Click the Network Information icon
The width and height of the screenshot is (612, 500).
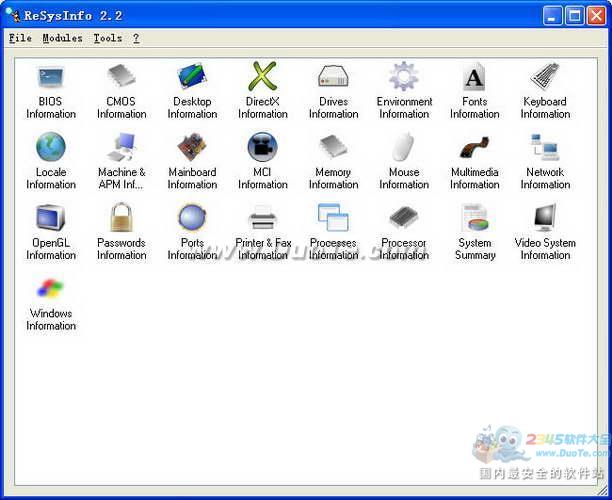point(545,148)
